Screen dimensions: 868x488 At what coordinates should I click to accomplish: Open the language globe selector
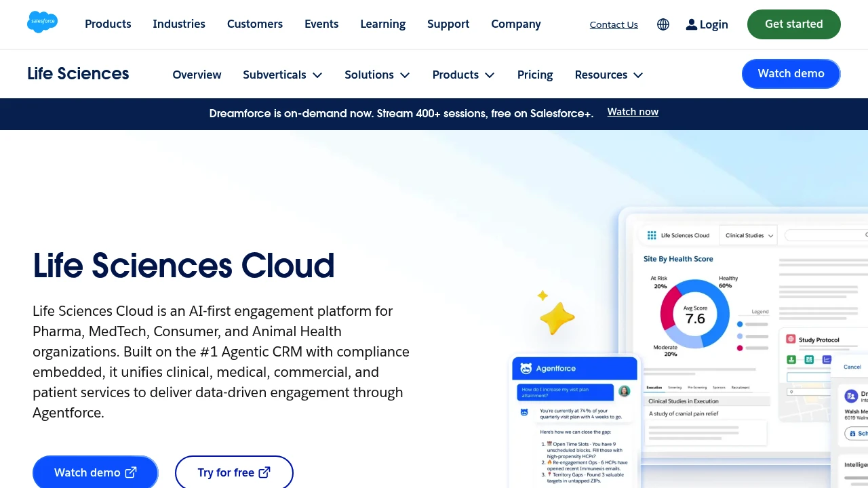(663, 24)
